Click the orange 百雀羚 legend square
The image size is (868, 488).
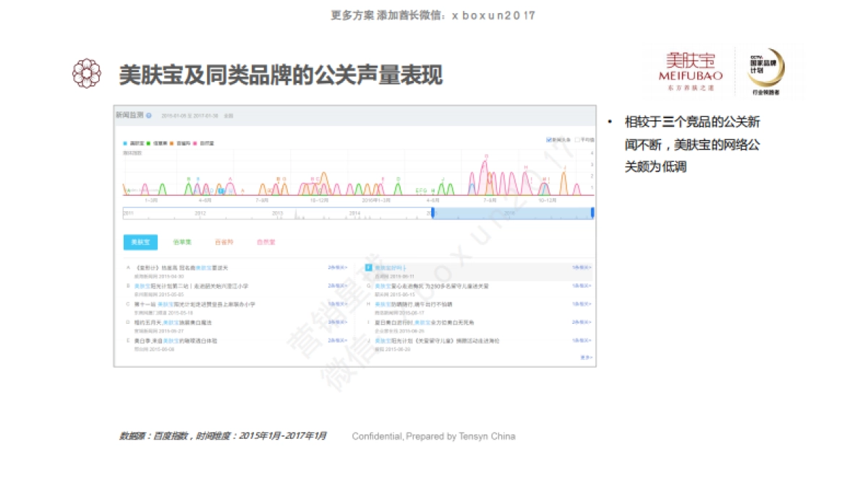[171, 143]
